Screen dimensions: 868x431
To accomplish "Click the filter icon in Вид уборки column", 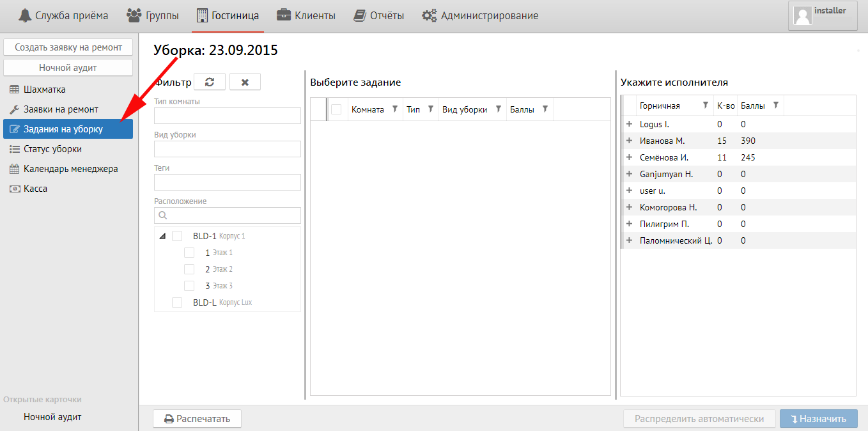I will [499, 109].
